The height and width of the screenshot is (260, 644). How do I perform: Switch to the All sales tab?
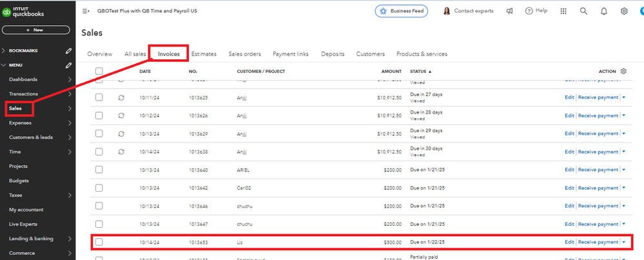pyautogui.click(x=135, y=54)
